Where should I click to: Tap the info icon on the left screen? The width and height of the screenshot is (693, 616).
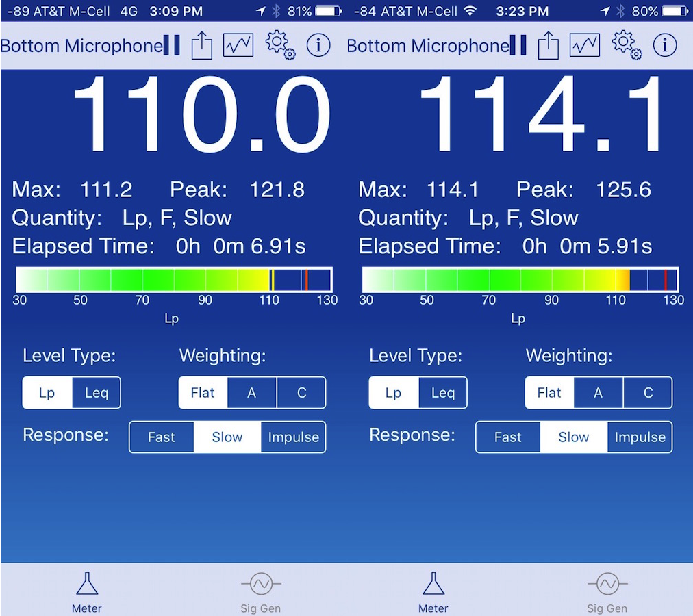point(318,46)
